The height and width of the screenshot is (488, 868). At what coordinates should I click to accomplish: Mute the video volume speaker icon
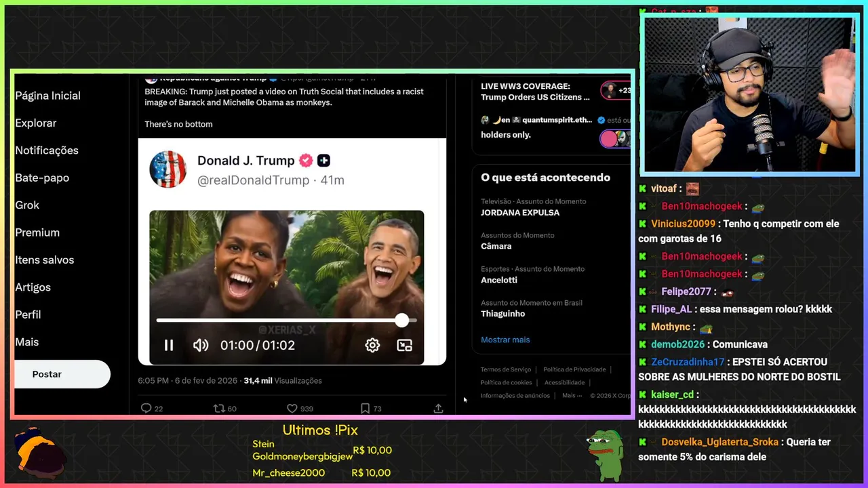[201, 345]
